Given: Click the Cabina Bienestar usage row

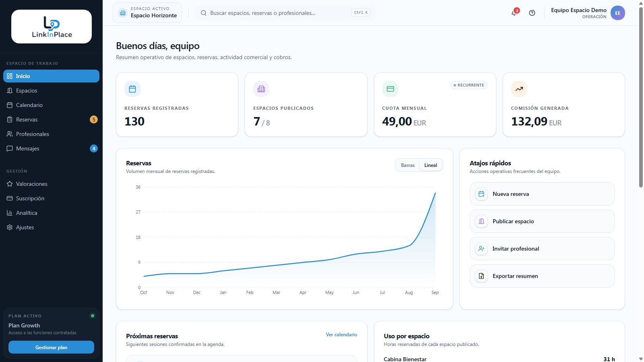Looking at the screenshot, I should (499, 359).
